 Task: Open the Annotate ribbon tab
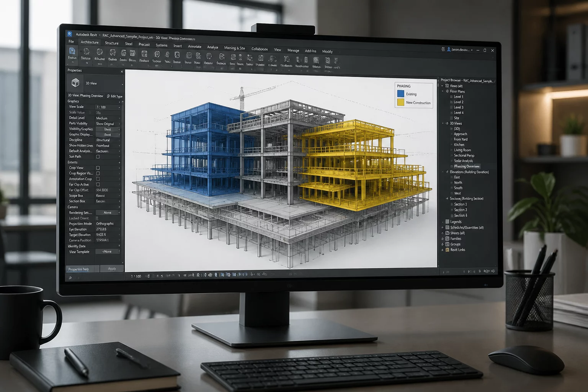pyautogui.click(x=194, y=46)
